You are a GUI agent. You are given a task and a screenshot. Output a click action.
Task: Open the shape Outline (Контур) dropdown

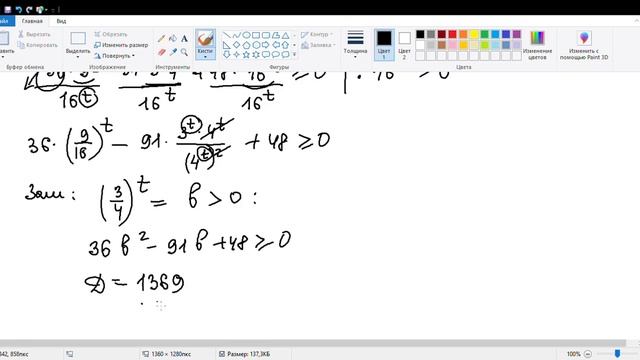coord(317,34)
